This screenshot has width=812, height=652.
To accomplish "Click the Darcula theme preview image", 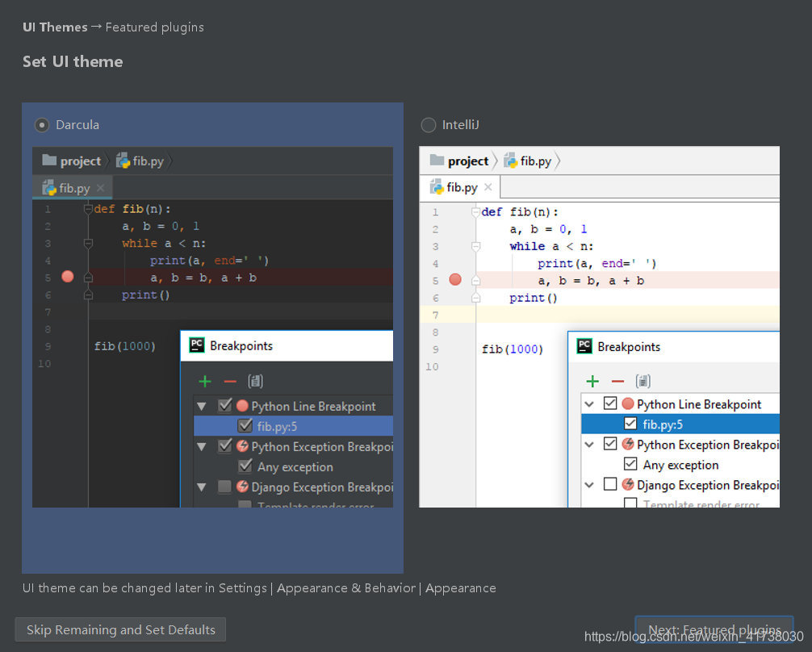I will pos(212,327).
